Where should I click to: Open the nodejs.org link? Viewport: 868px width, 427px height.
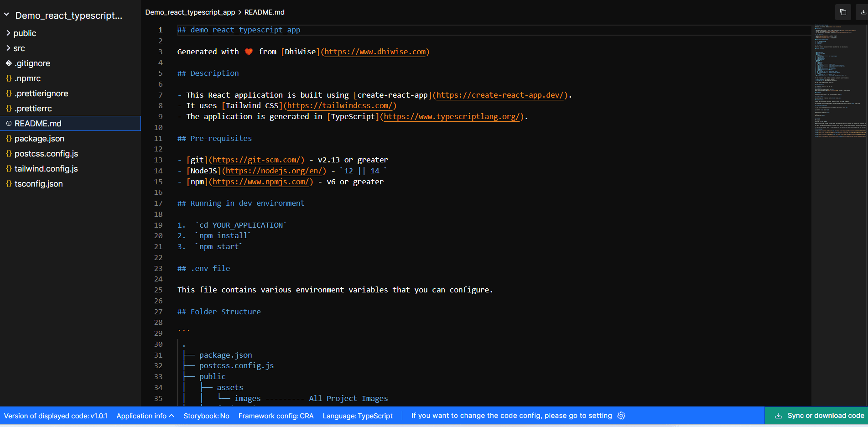[274, 171]
